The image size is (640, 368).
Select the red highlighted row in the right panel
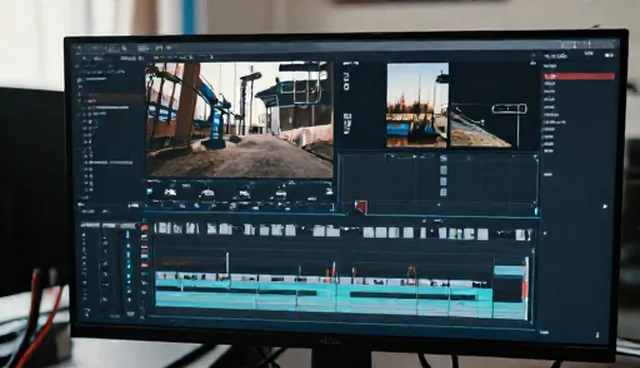(x=579, y=76)
